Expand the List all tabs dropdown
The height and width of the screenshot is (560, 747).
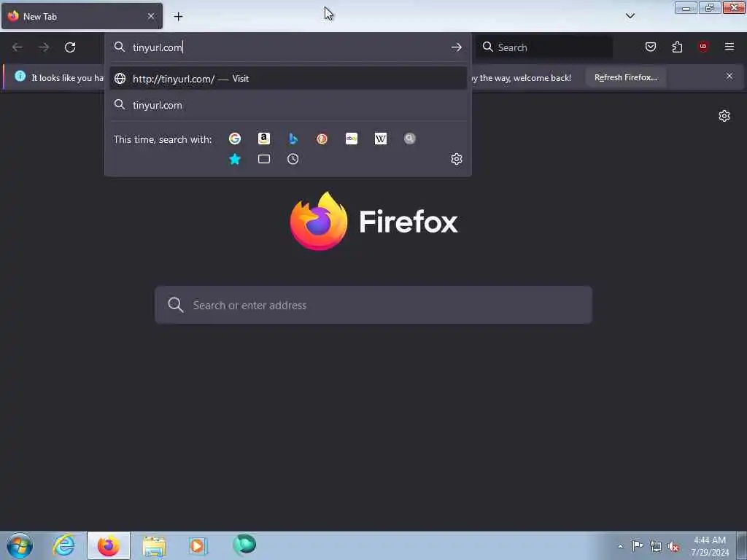[630, 16]
